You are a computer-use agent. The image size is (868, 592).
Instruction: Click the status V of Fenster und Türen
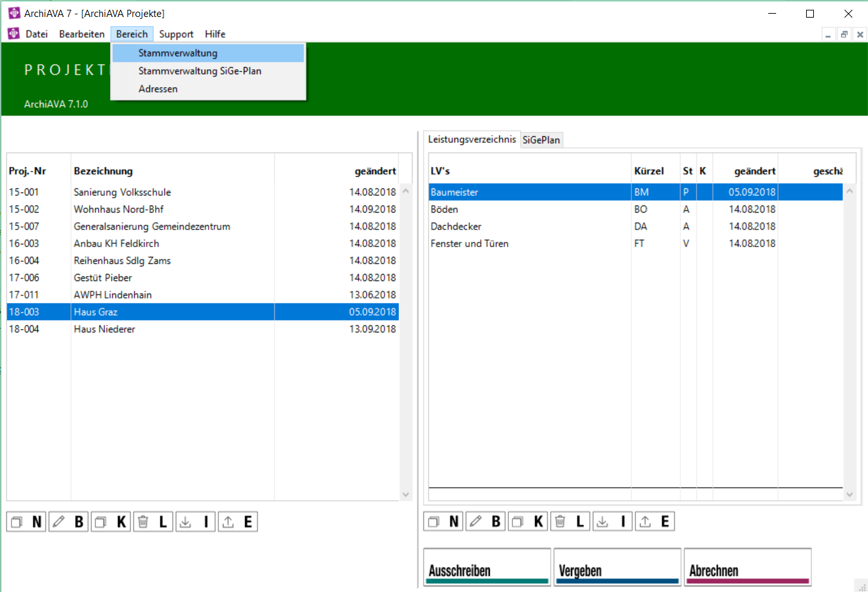tap(686, 243)
